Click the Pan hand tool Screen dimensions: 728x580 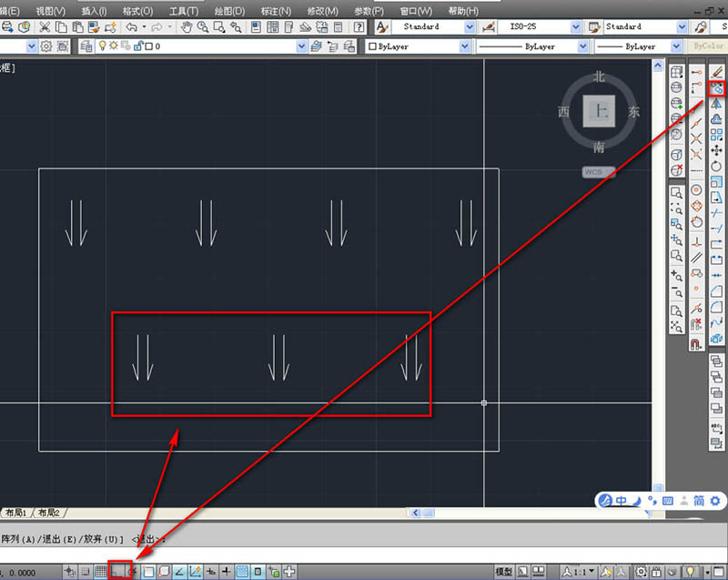(x=187, y=27)
